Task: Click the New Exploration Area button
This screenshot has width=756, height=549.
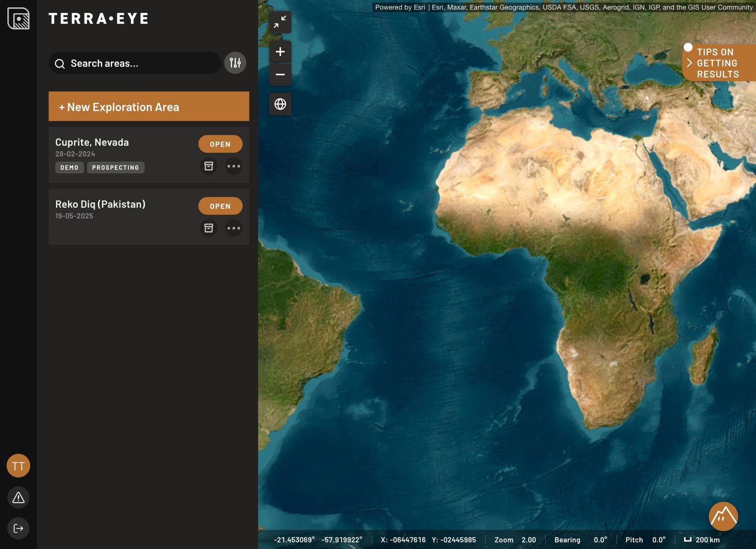Action: coord(149,106)
